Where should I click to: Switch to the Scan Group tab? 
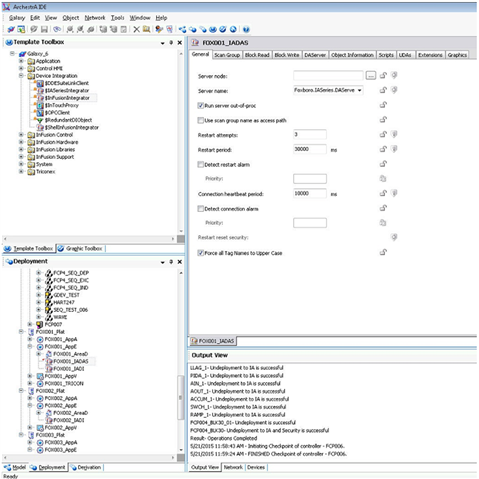pos(227,55)
